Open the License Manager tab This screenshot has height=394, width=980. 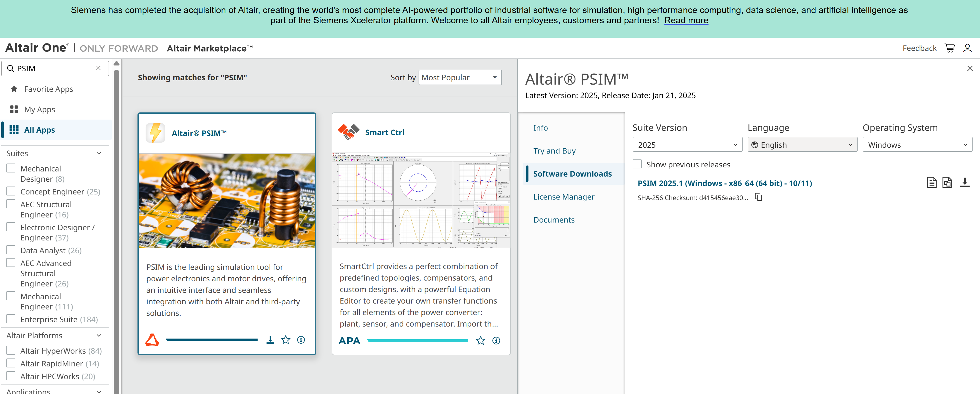(x=563, y=197)
